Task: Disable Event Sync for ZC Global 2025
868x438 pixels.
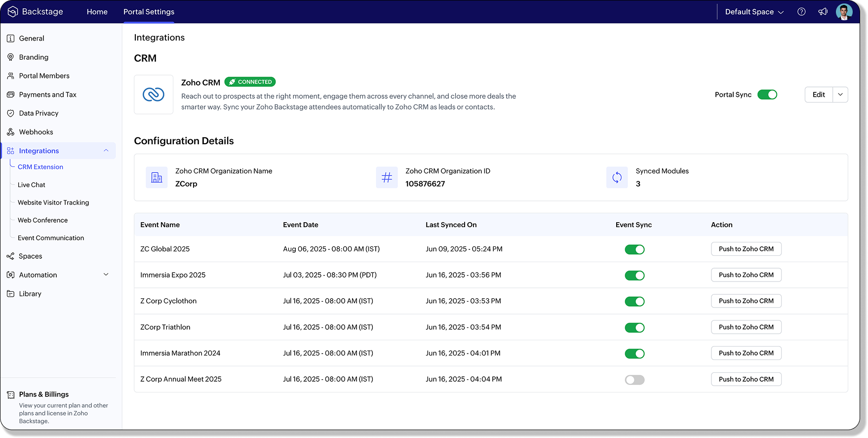Action: click(634, 249)
